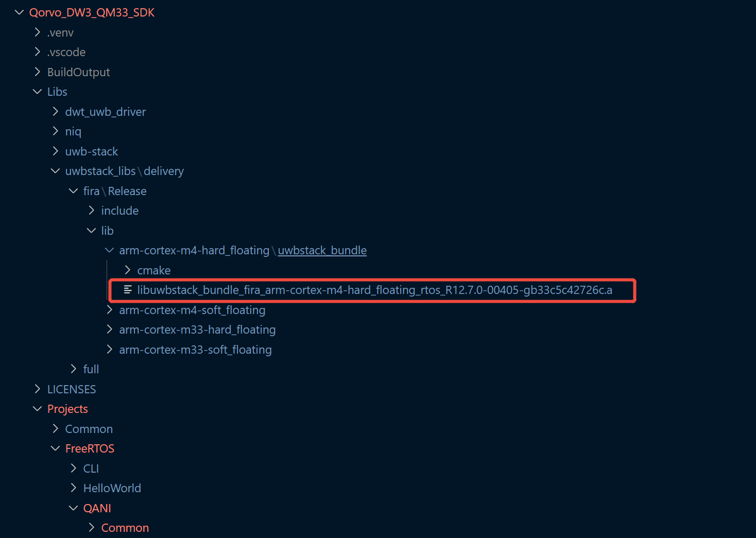Collapse the QANI folder
Viewport: 756px width, 538px height.
pos(74,508)
